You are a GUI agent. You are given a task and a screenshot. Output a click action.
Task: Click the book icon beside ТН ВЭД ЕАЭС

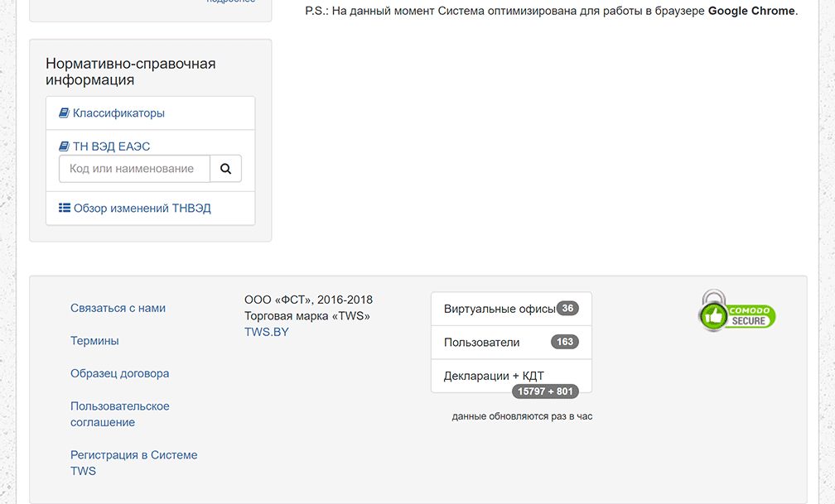(x=64, y=146)
